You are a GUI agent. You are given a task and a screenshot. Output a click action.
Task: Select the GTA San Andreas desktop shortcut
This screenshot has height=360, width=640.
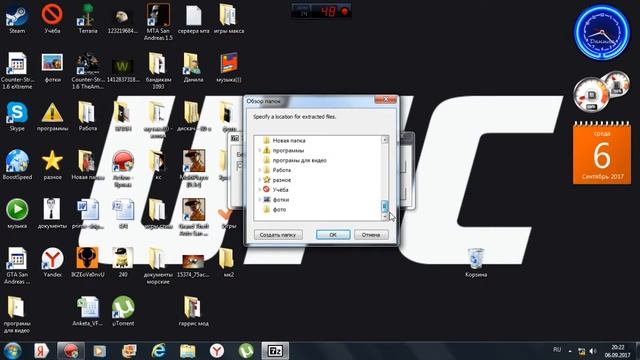point(17,265)
